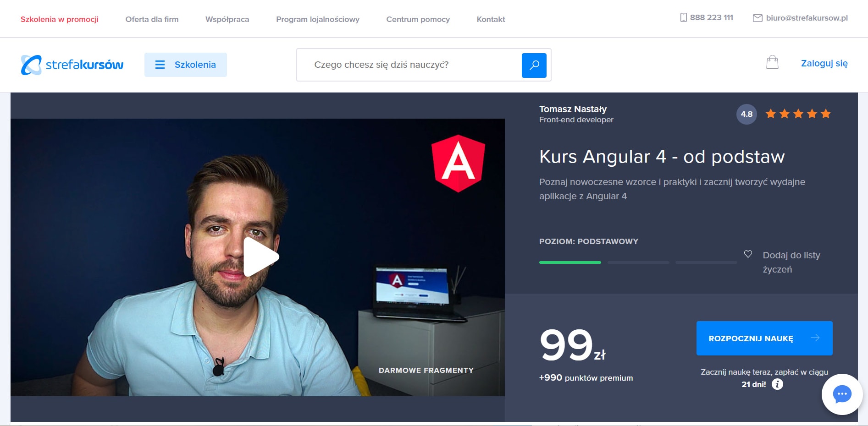Click 'Zacznij naukę teraz, zapłać w ciągu' text
The image size is (868, 426).
[x=764, y=372]
